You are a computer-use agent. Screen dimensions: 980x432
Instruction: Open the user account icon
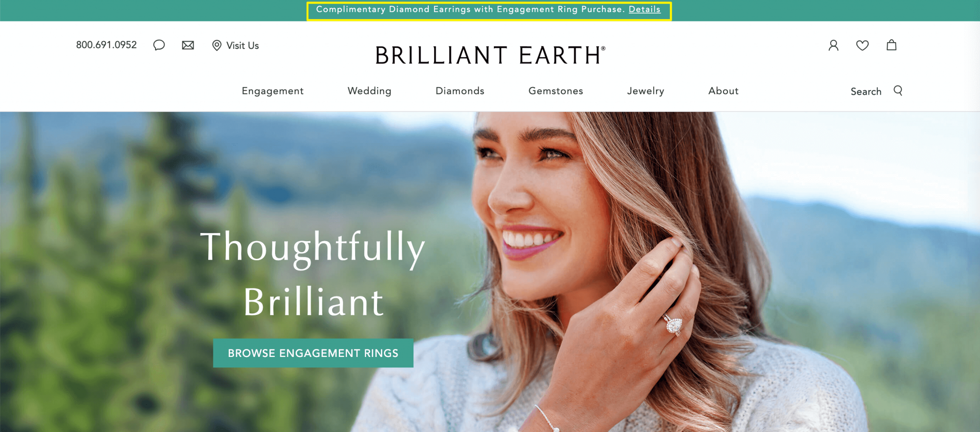(x=834, y=45)
